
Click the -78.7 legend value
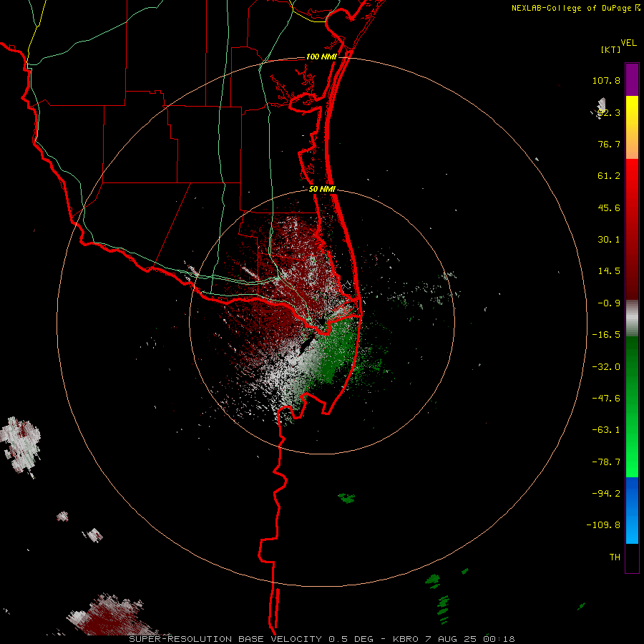(x=606, y=462)
